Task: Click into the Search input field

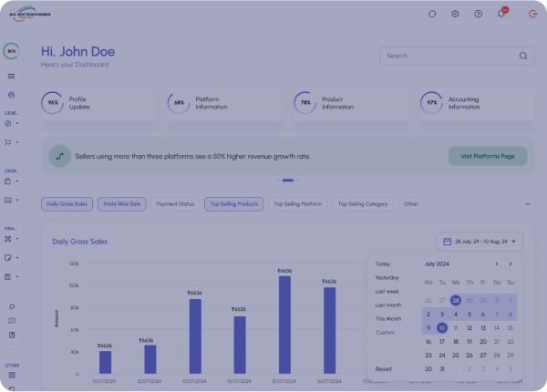Action: [x=447, y=56]
